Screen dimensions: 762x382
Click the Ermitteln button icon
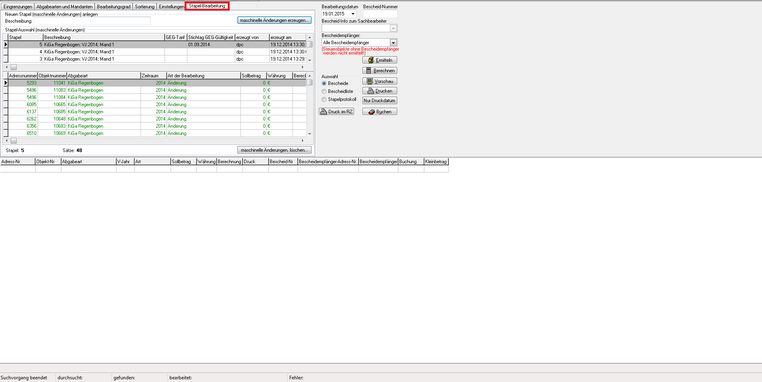point(371,60)
